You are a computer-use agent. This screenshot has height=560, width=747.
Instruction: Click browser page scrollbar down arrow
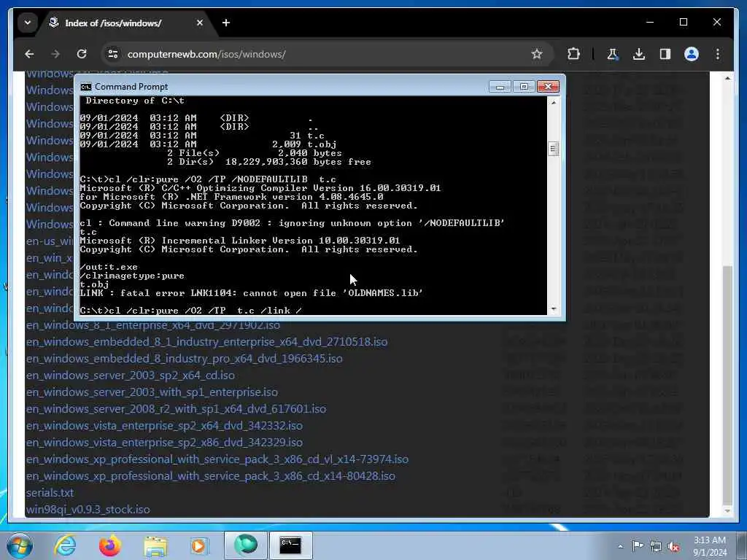(x=727, y=511)
